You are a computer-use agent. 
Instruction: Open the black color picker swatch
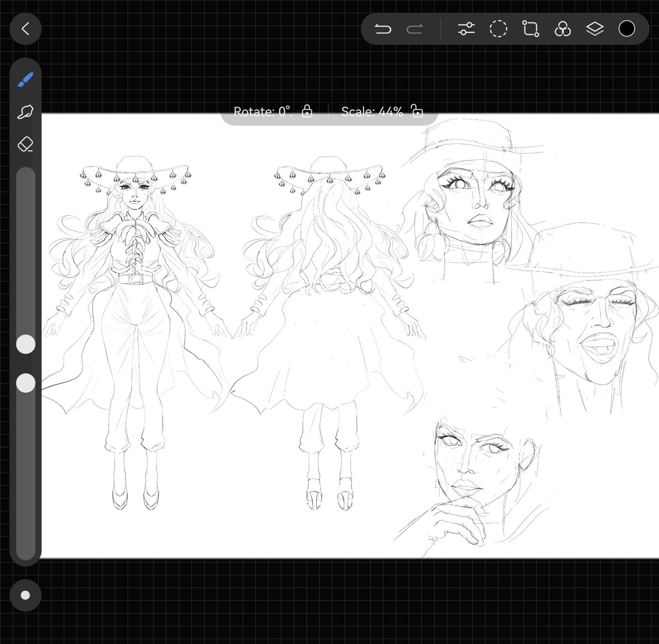[x=627, y=29]
